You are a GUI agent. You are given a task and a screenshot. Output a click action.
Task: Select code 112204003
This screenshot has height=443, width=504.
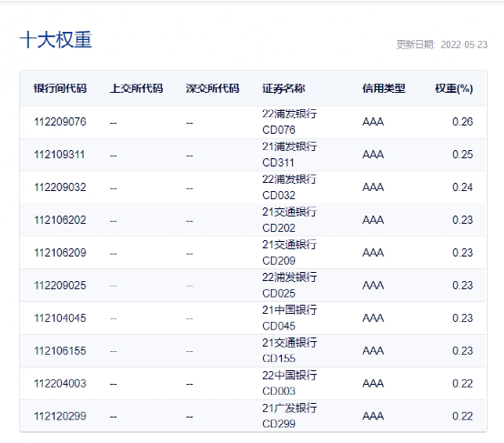click(x=60, y=384)
